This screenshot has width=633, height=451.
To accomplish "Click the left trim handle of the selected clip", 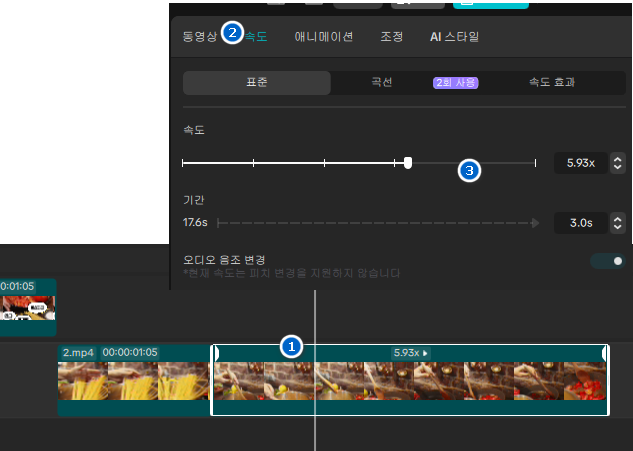I will point(214,380).
